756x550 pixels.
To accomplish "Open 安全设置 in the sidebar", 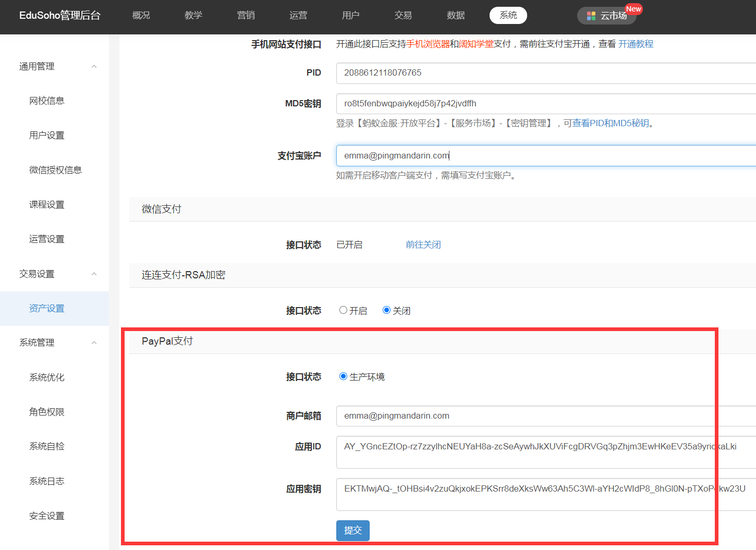I will pos(47,516).
